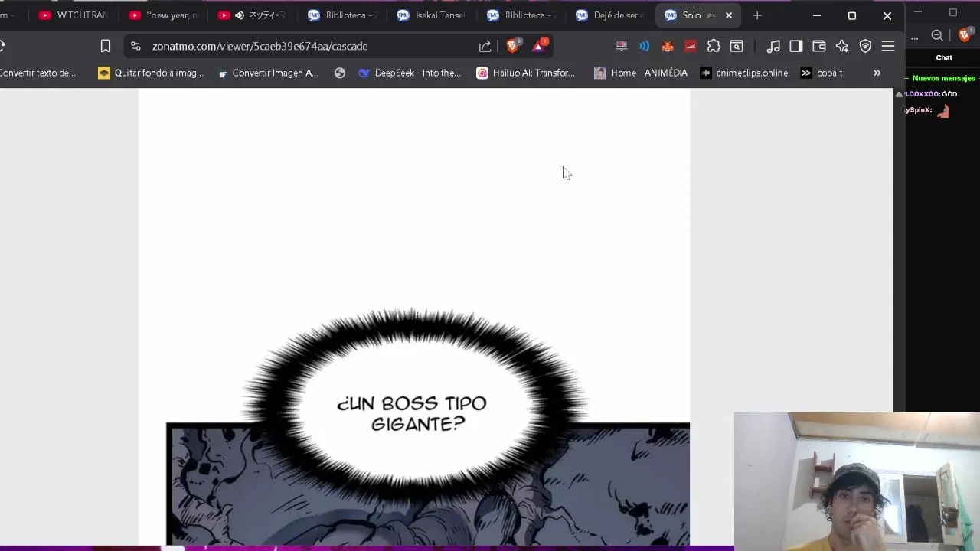Click the screen monitor extension icon
The image size is (980, 551).
pos(622,46)
